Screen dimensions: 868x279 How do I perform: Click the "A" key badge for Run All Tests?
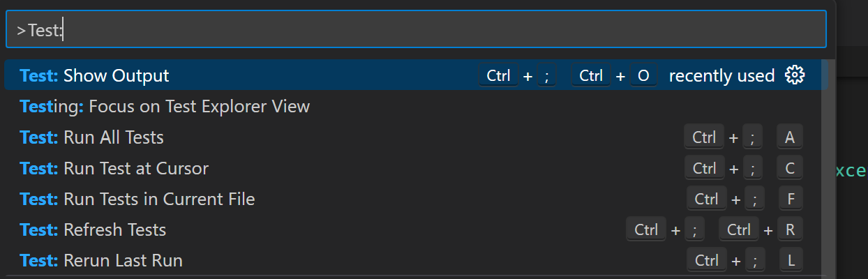(x=790, y=137)
